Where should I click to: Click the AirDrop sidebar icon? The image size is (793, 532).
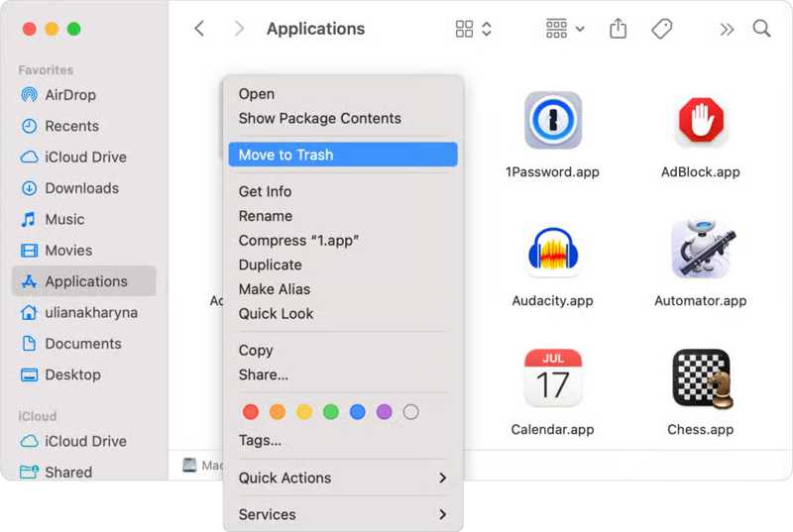(x=30, y=94)
